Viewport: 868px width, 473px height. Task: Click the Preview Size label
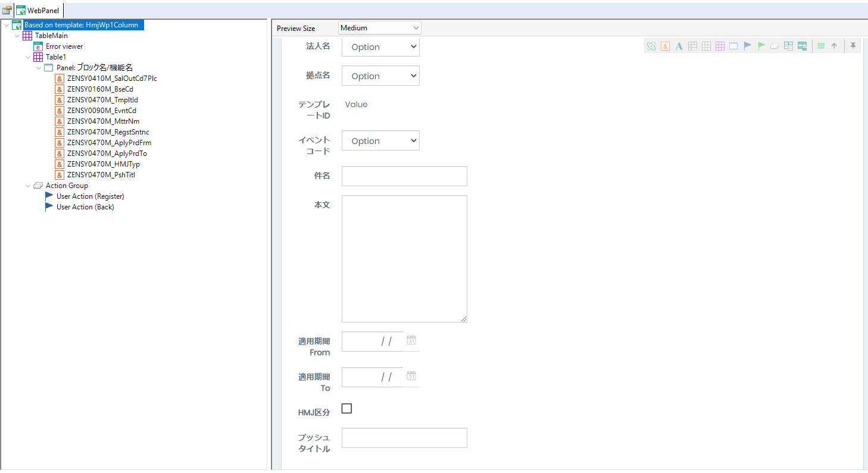click(x=296, y=29)
